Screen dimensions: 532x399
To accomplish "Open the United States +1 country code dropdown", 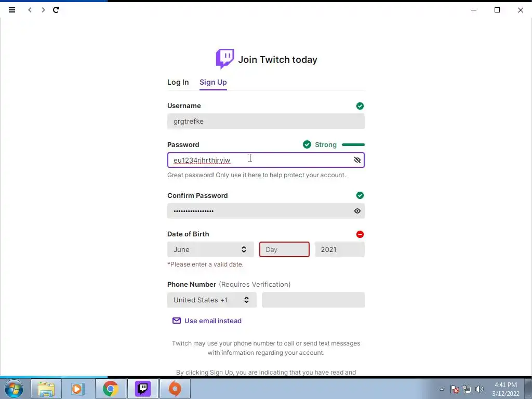I will (x=212, y=300).
